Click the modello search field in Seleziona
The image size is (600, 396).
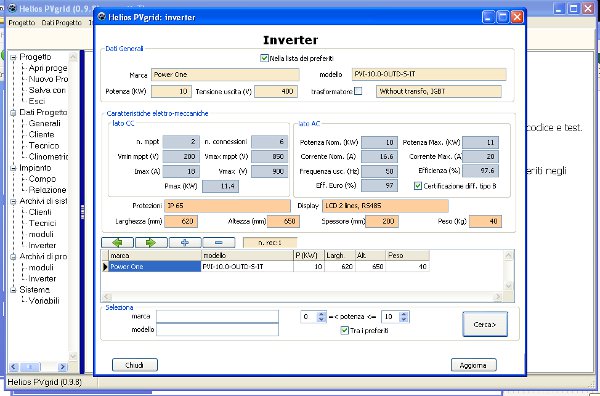(x=217, y=329)
